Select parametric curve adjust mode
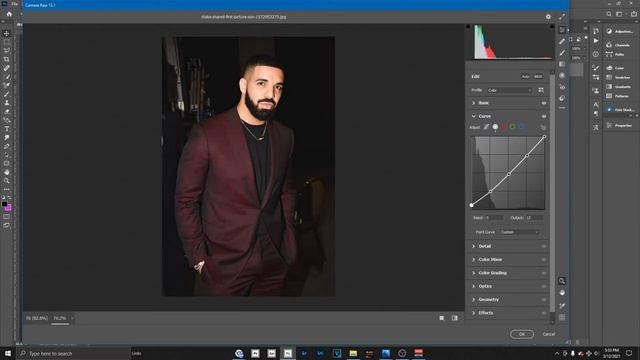640x360 pixels. 487,127
